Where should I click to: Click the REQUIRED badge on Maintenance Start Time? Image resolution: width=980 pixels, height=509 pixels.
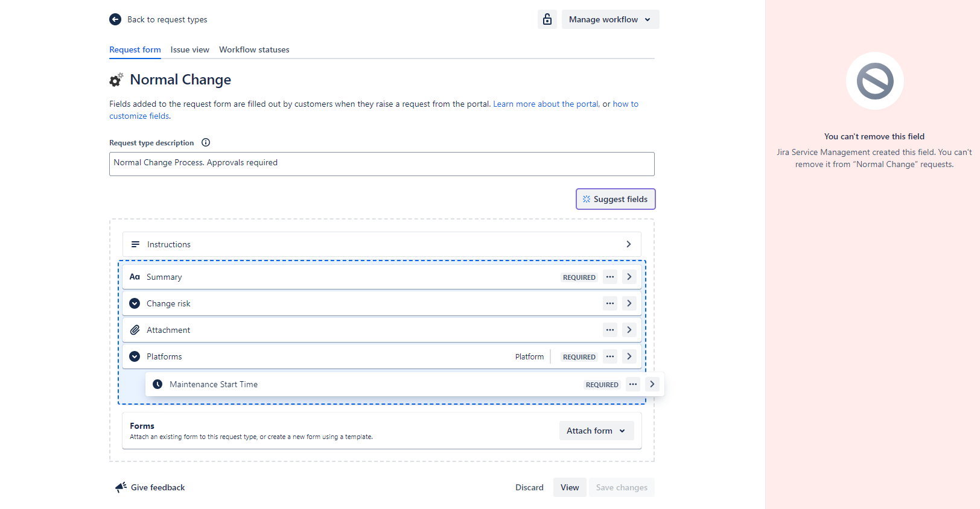tap(602, 385)
